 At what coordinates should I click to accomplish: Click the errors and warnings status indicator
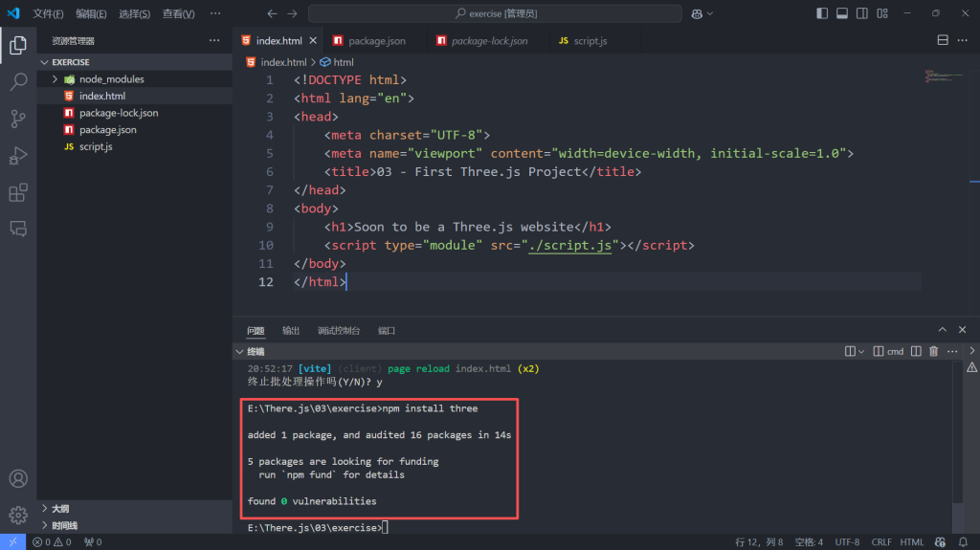pyautogui.click(x=53, y=542)
